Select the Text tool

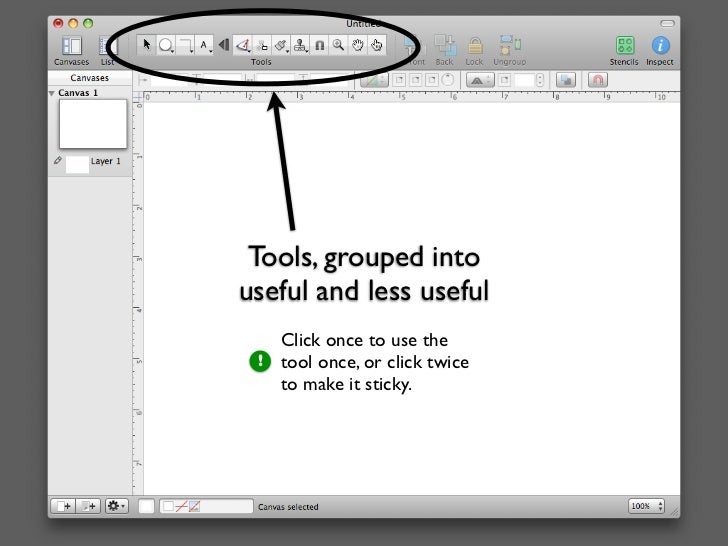click(x=204, y=45)
